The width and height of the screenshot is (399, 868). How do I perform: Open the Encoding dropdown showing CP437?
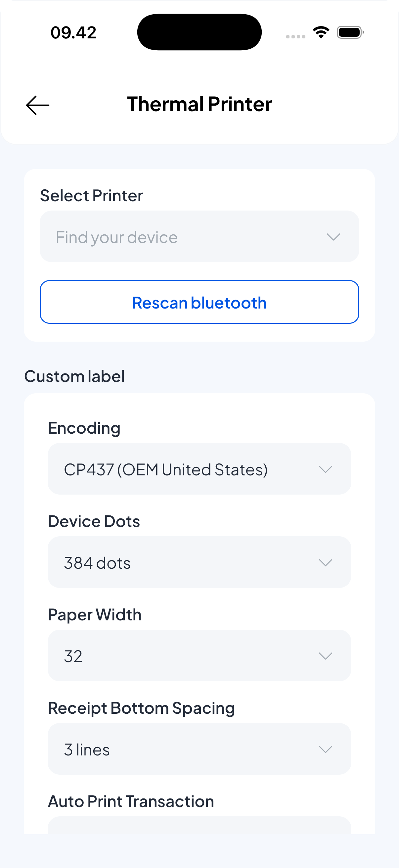pos(199,469)
